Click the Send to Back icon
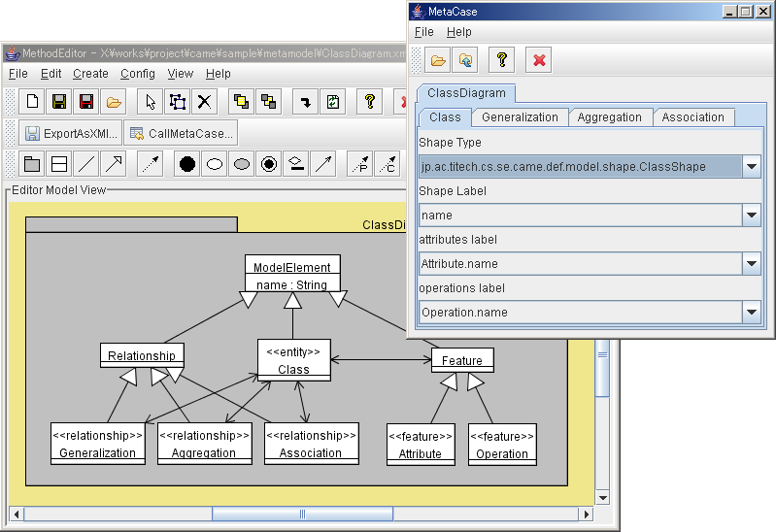This screenshot has width=776, height=532. 269,102
